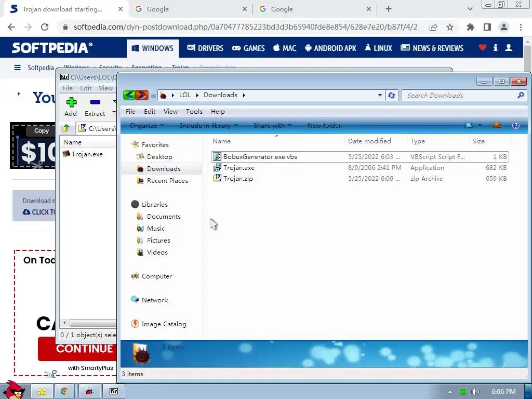This screenshot has height=399, width=532.
Task: Click the Softpedia info icon
Action: click(495, 47)
